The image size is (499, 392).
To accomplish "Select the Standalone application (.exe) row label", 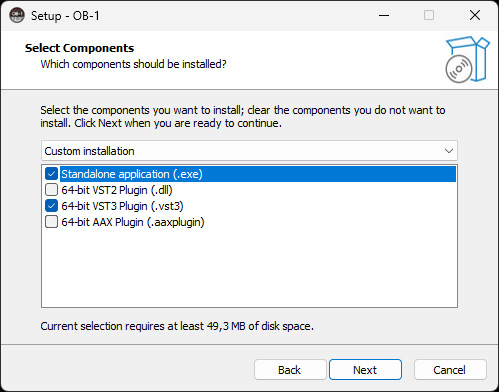I will click(132, 174).
